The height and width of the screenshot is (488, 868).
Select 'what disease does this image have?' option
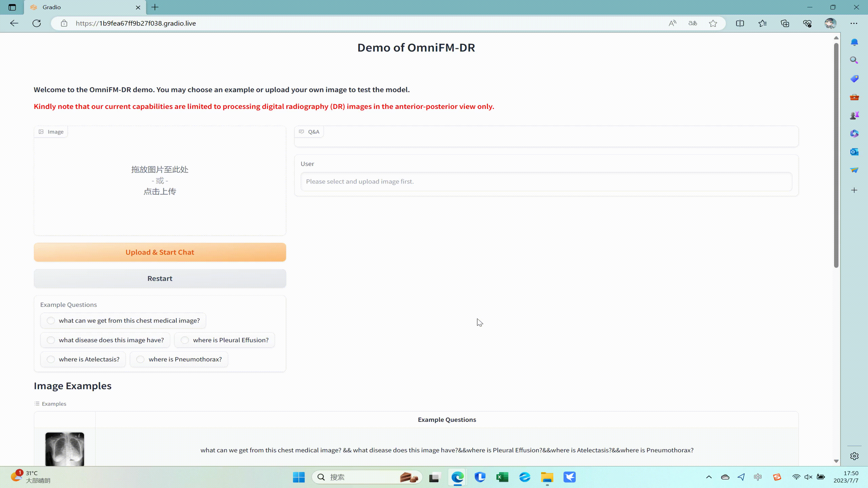tap(51, 340)
